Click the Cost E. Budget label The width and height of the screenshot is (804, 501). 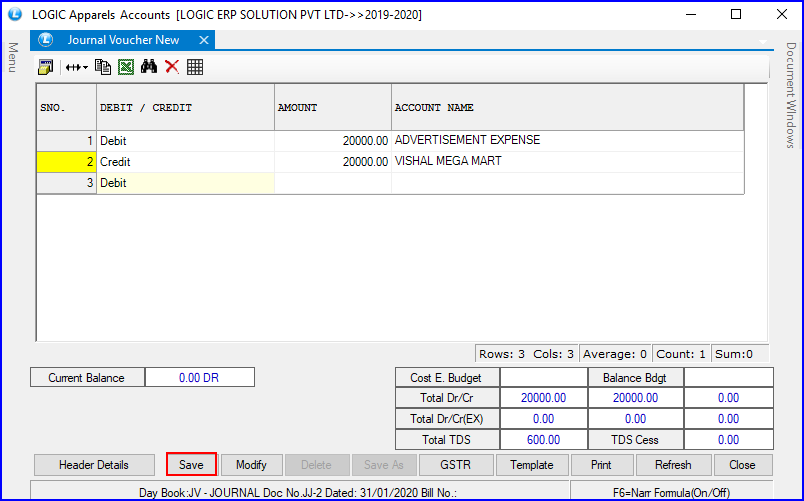click(447, 377)
